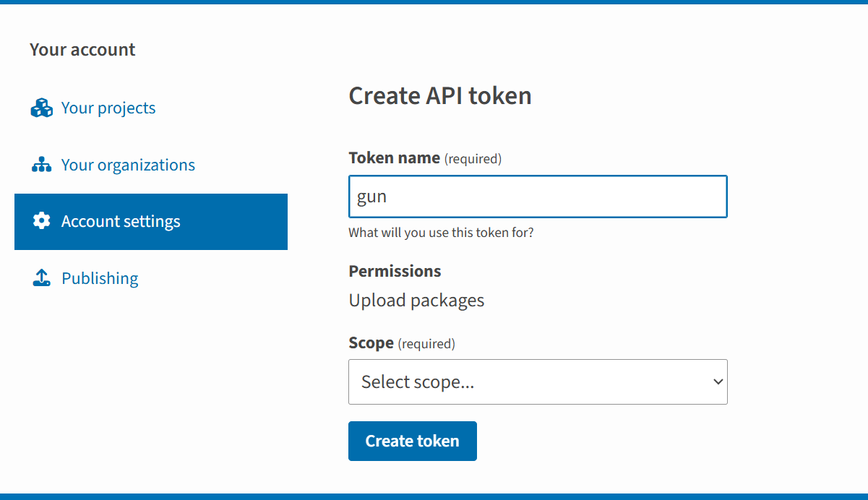
Task: Click the Token name field label
Action: 394,158
